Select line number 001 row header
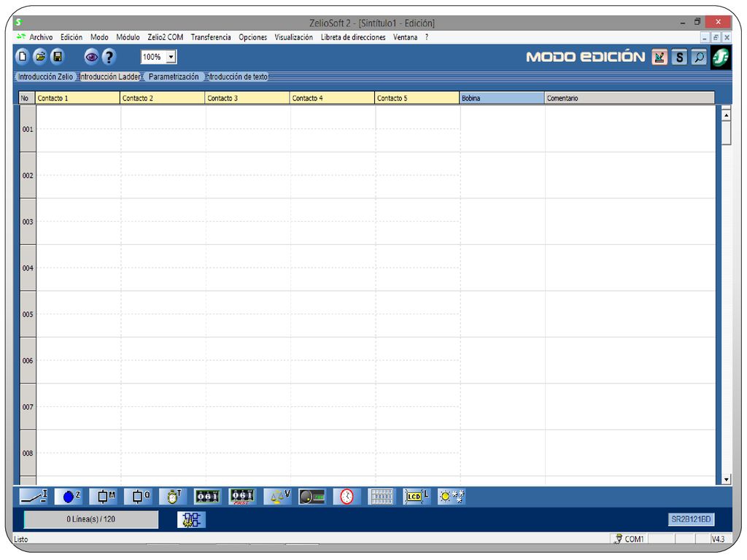The width and height of the screenshot is (747, 560). click(x=28, y=129)
